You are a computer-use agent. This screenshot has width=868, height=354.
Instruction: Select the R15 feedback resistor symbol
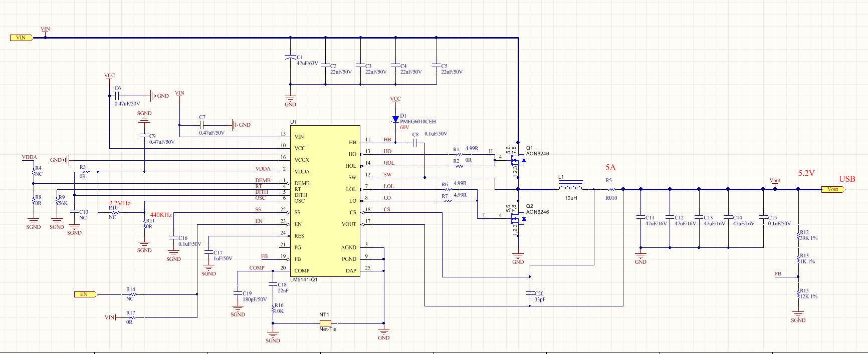pos(798,294)
